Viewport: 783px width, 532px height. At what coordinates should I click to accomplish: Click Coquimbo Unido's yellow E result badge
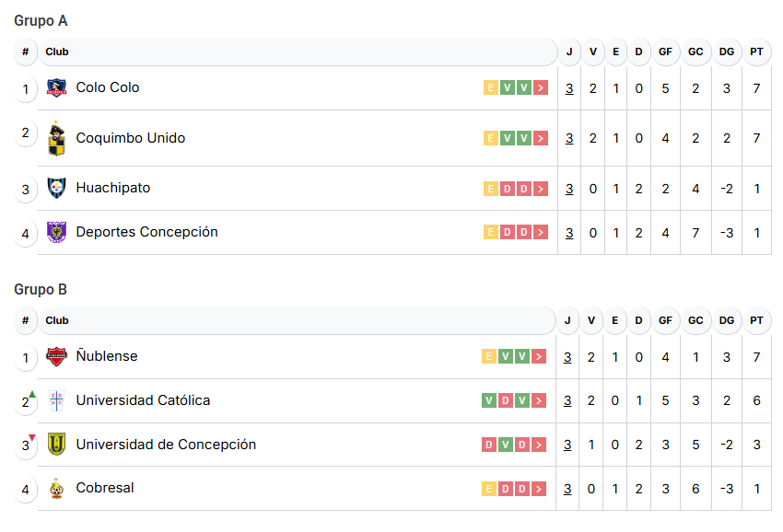click(x=491, y=139)
